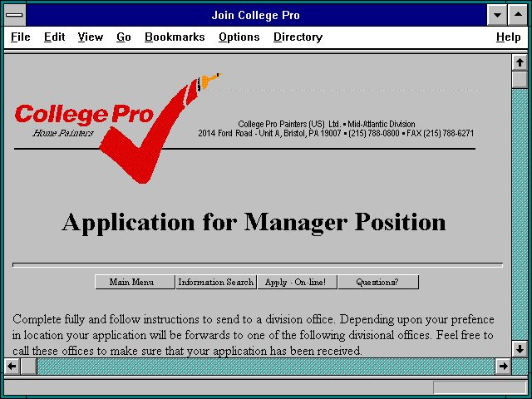Click the minimize window down arrow
532x399 pixels.
pyautogui.click(x=497, y=15)
